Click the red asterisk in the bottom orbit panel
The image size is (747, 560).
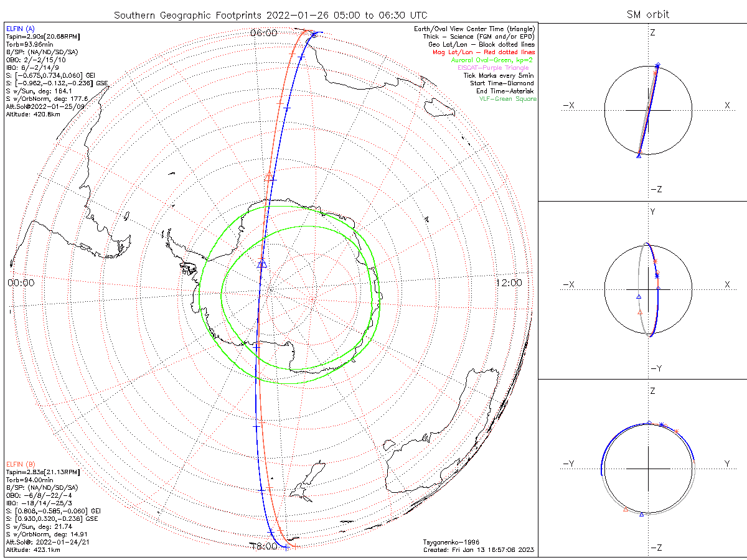pos(676,431)
